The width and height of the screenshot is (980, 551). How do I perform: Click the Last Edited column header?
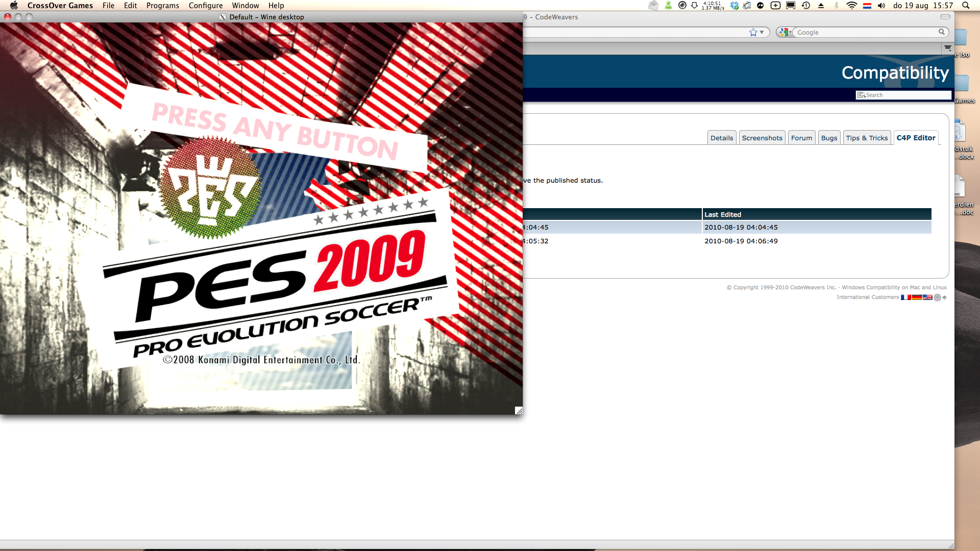point(817,214)
